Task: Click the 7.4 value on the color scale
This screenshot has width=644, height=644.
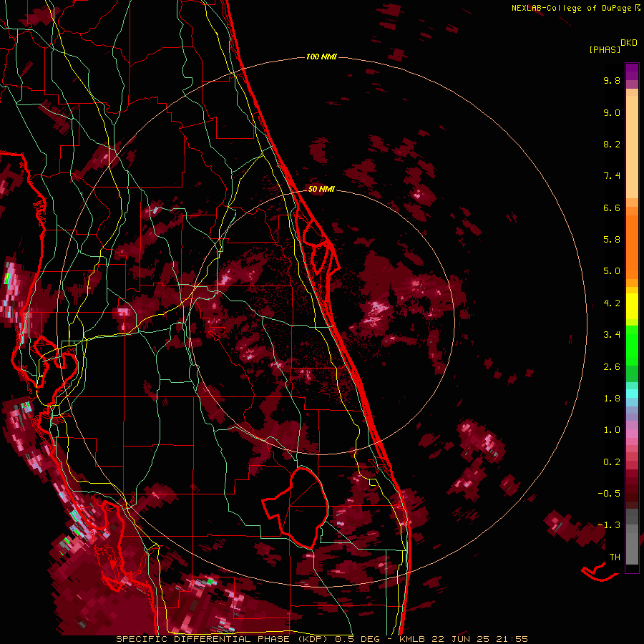Action: pos(612,176)
